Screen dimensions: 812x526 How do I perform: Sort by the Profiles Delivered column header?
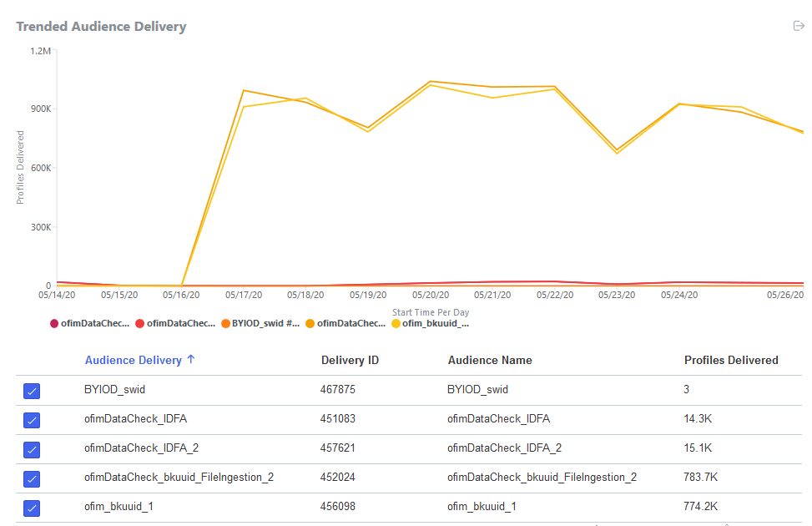[731, 360]
